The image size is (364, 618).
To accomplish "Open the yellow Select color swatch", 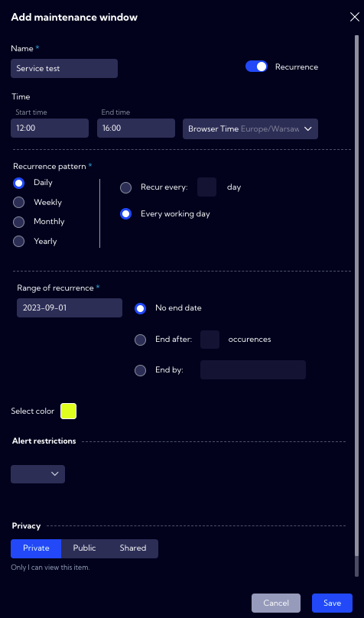I will tap(68, 411).
